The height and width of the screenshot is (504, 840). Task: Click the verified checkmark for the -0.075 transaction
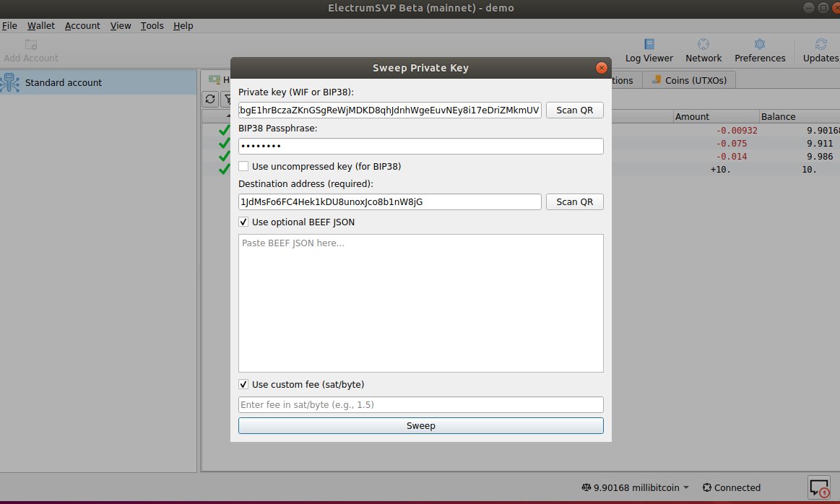pos(224,143)
